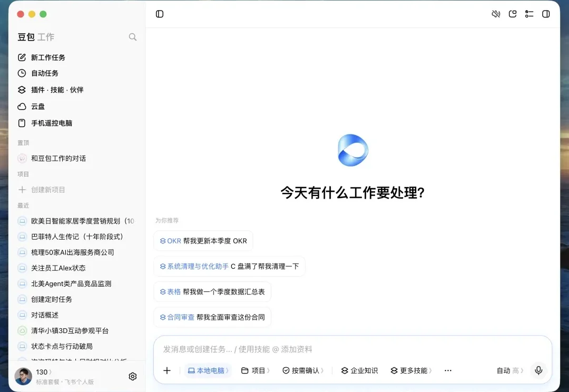Open the floating window icon in top bar

tap(513, 14)
